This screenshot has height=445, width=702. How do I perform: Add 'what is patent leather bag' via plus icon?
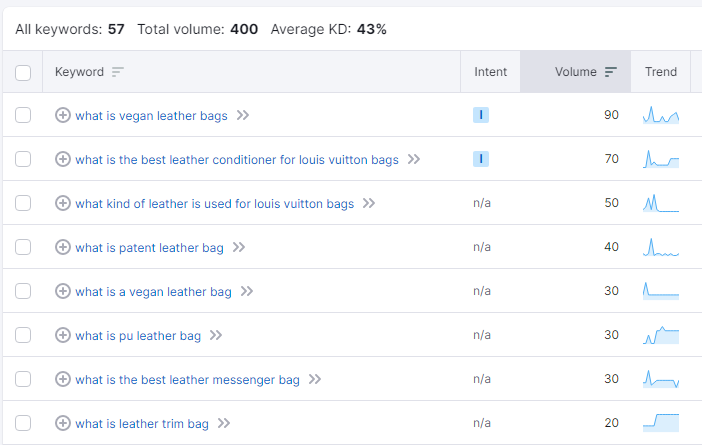pyautogui.click(x=63, y=247)
